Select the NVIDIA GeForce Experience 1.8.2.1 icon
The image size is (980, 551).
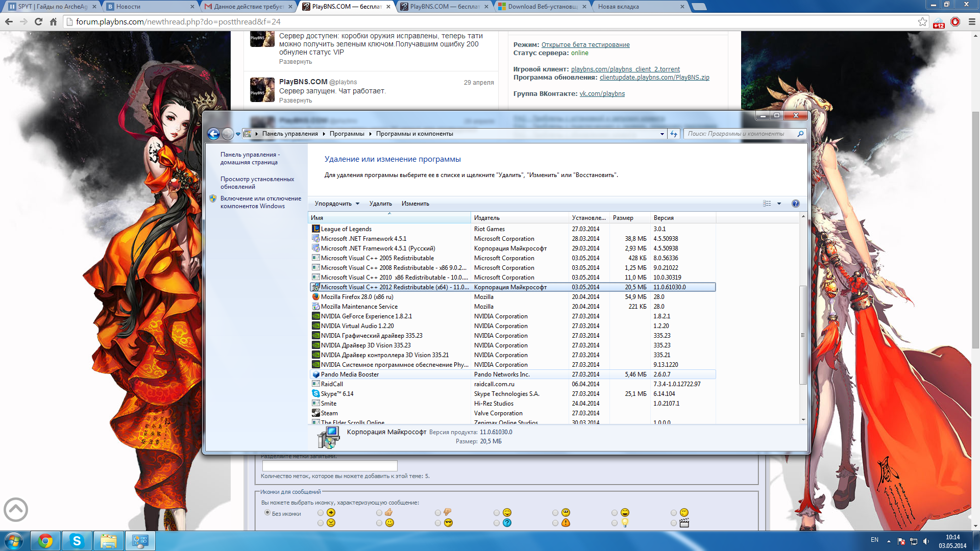tap(316, 316)
